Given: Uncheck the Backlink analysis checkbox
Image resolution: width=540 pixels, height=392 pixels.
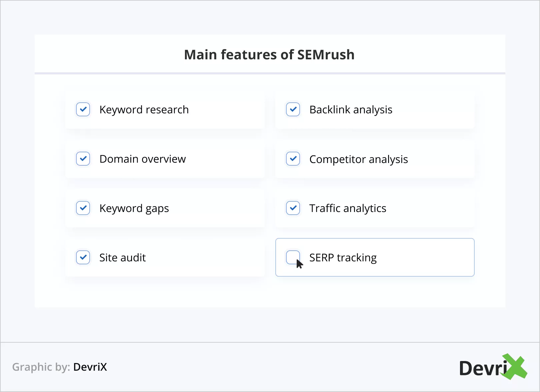Looking at the screenshot, I should pos(293,109).
